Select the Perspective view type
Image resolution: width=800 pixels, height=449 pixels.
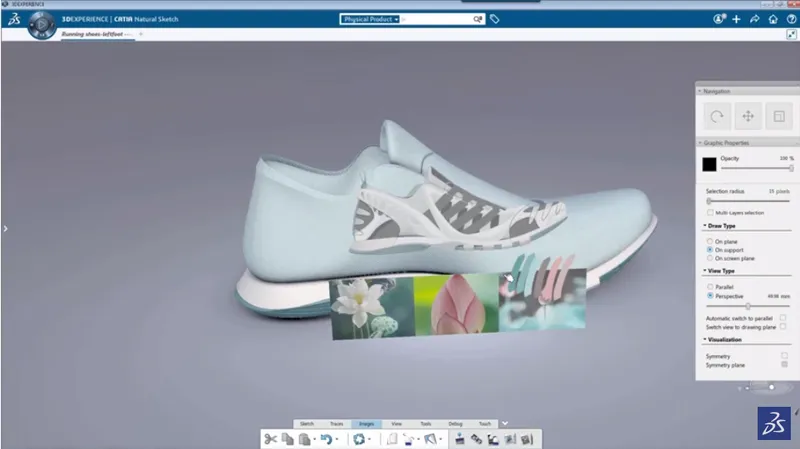coord(710,296)
